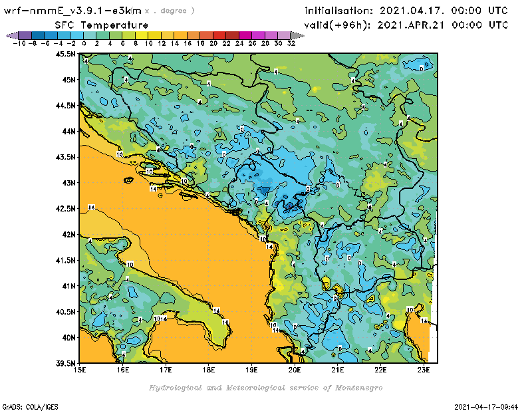Click the 26 value under the legend
Image resolution: width=532 pixels, height=411 pixels.
252,43
